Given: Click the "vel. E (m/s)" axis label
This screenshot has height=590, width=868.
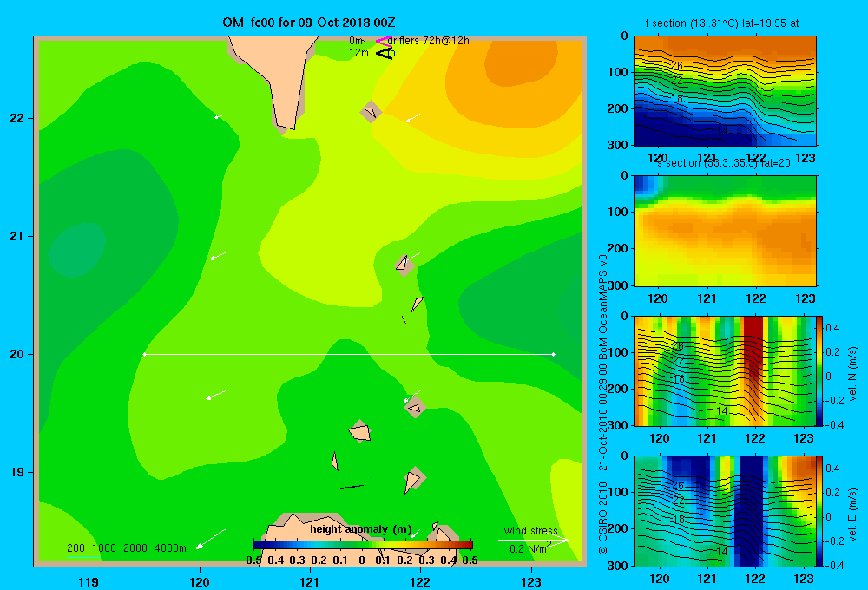Looking at the screenshot, I should coord(853,515).
